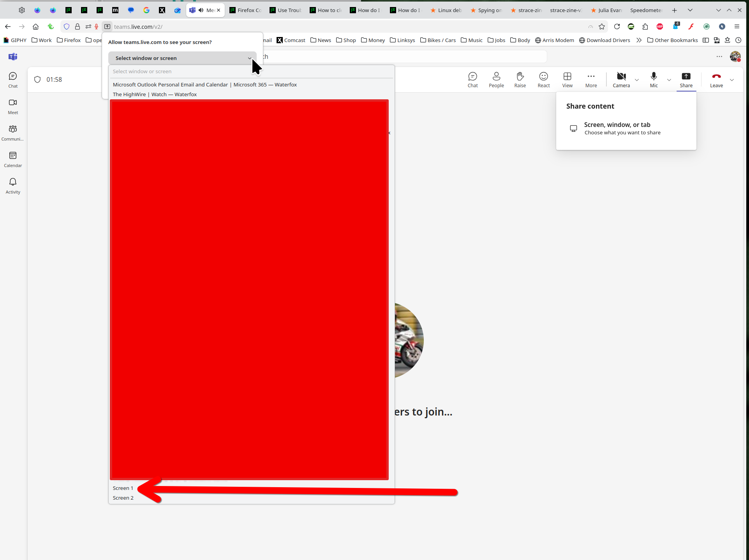The image size is (749, 560).
Task: Expand Mic options chevron
Action: pos(669,80)
